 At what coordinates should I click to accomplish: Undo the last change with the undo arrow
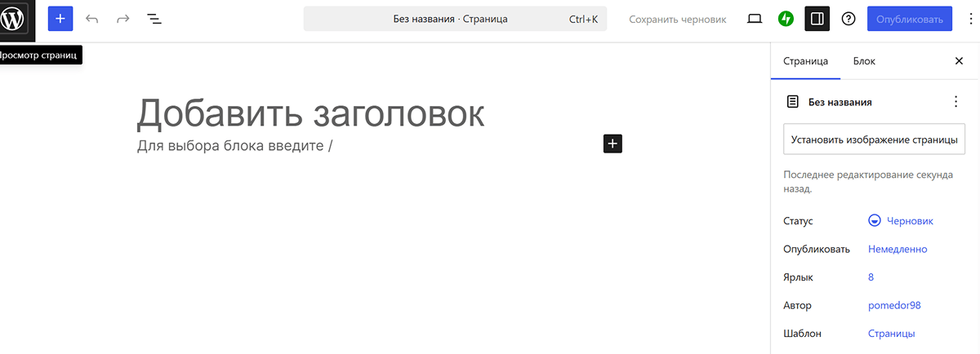click(92, 18)
